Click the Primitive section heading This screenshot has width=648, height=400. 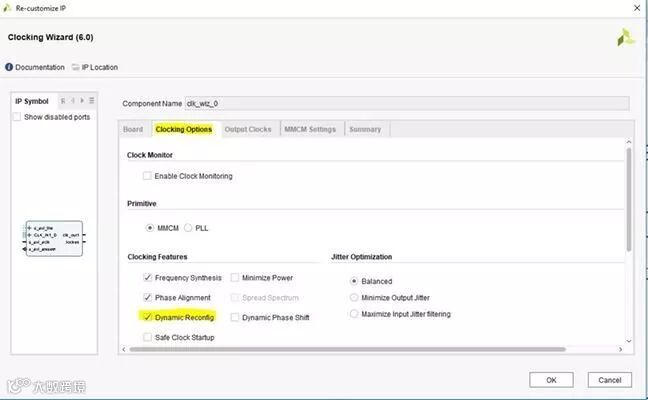(x=142, y=204)
